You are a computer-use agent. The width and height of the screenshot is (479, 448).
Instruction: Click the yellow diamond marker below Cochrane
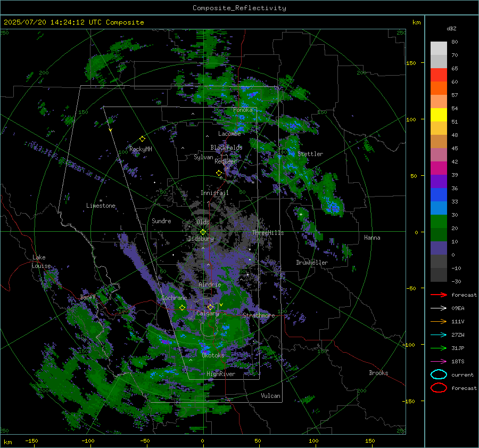click(x=182, y=308)
